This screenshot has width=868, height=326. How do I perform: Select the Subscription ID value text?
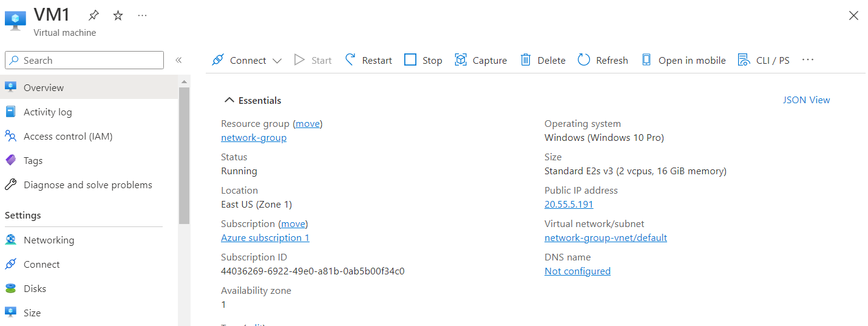tap(313, 271)
